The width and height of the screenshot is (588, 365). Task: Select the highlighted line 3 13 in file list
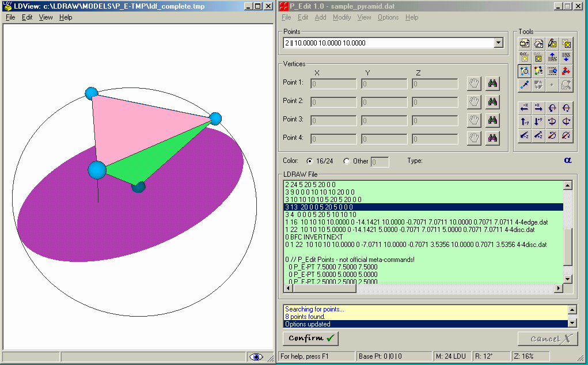point(423,207)
